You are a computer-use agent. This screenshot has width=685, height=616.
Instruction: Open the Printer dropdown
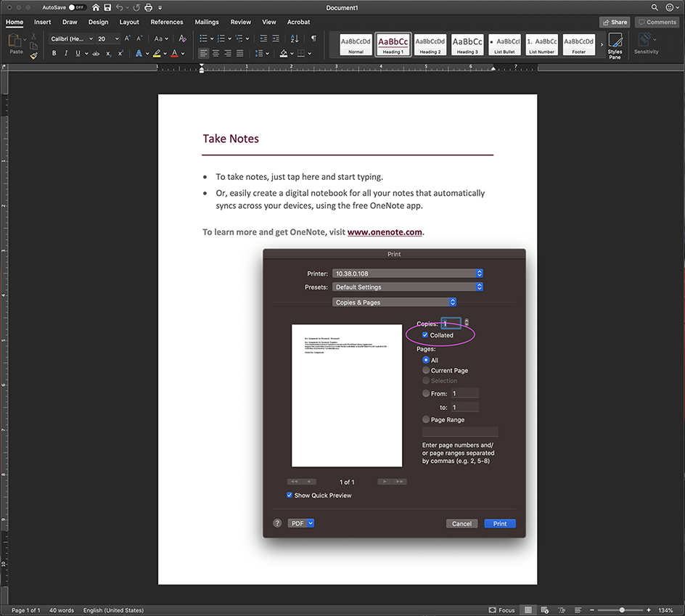[407, 274]
